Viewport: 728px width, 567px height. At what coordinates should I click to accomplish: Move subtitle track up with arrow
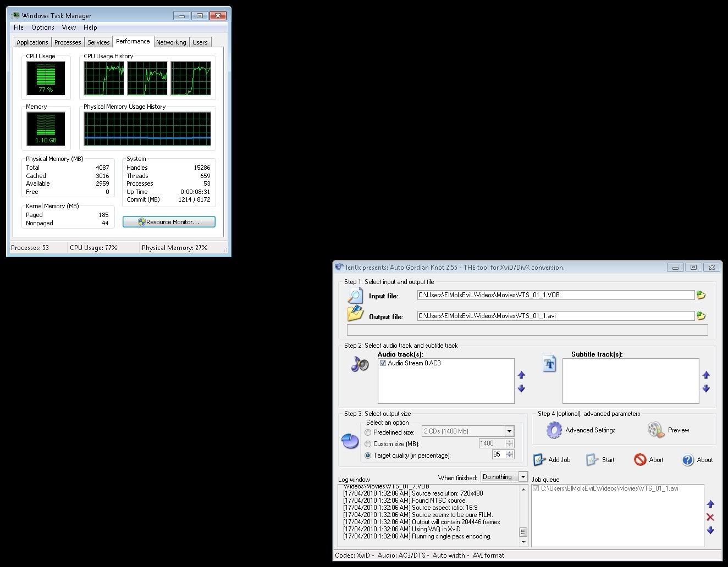tap(706, 375)
